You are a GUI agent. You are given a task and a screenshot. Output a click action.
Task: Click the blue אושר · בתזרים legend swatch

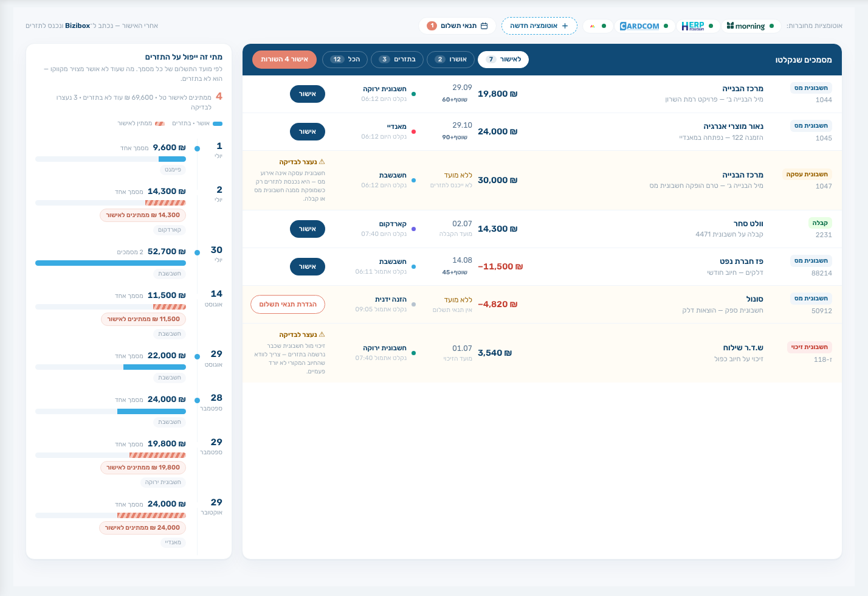pyautogui.click(x=218, y=124)
